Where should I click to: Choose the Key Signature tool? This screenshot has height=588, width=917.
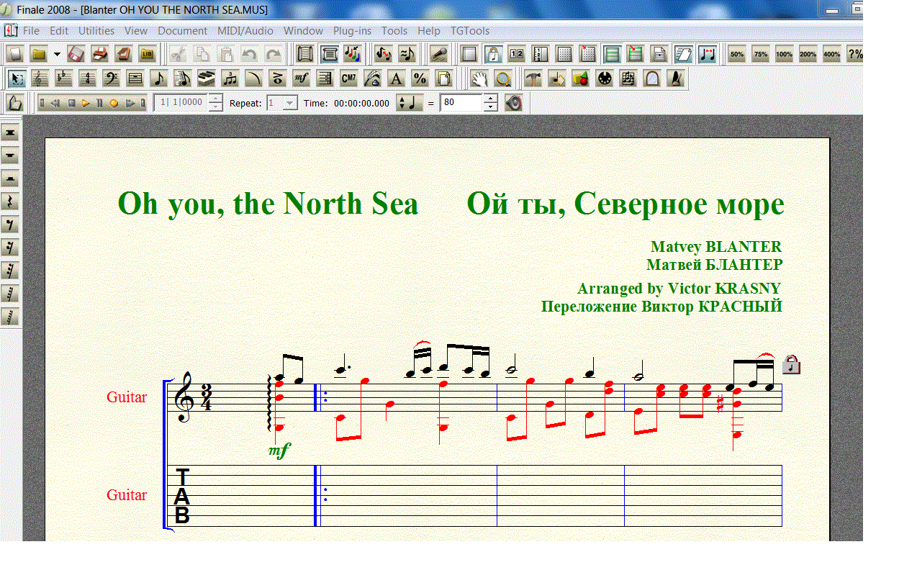[64, 78]
